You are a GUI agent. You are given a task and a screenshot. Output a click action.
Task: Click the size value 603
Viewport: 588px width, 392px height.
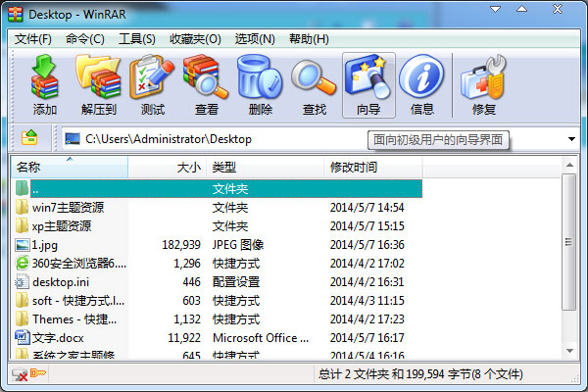point(191,301)
